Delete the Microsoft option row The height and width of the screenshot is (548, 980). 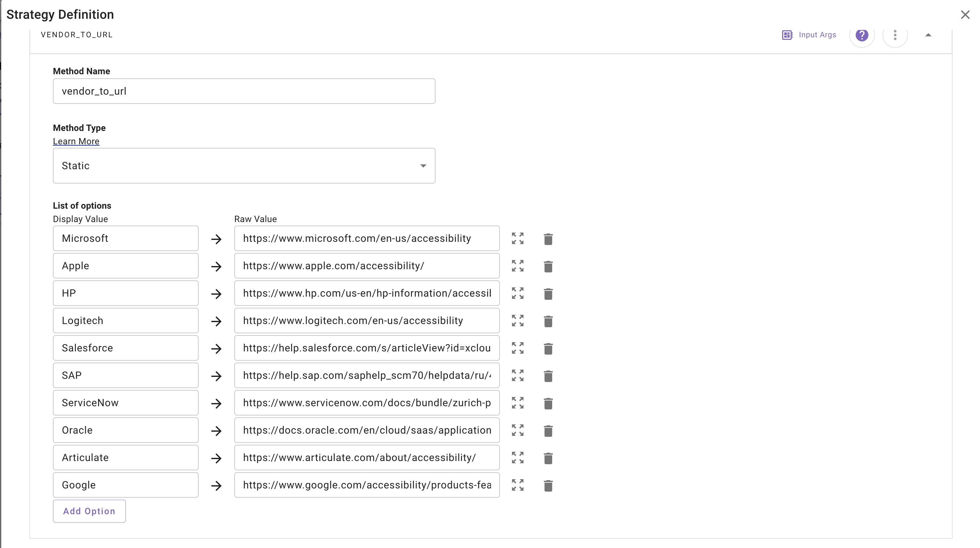[548, 239]
